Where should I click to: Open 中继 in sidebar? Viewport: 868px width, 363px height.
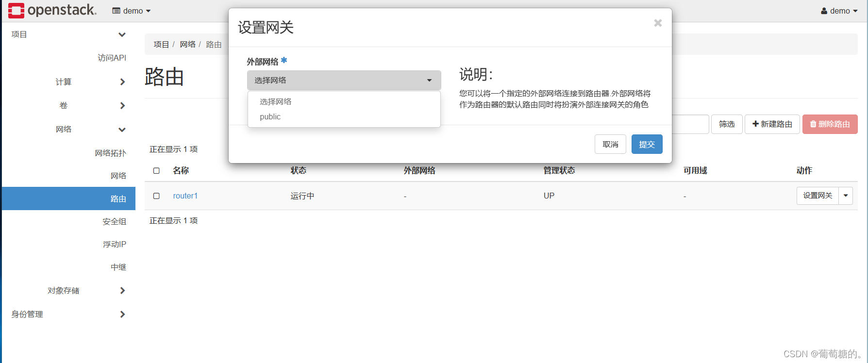pos(118,267)
